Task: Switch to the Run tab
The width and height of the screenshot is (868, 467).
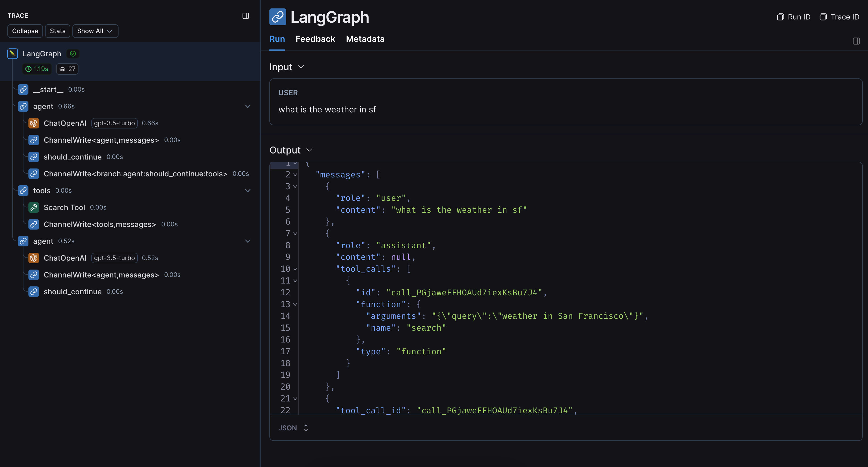Action: pos(277,39)
